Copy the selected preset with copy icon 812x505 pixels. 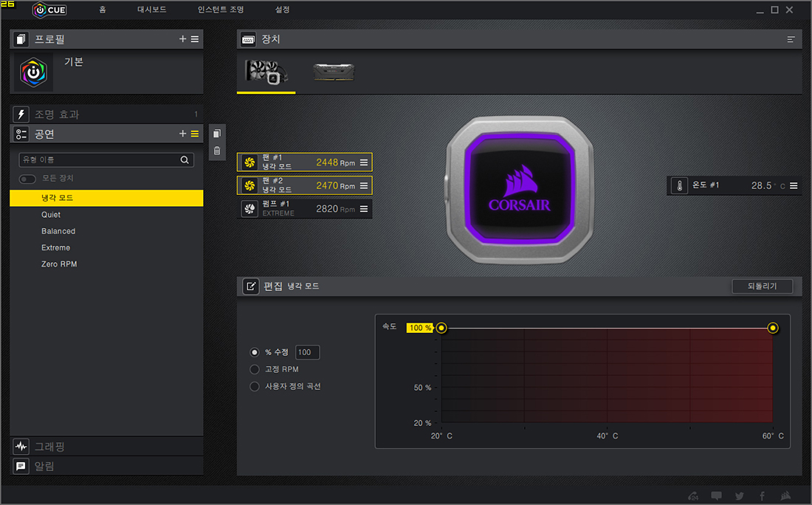tap(217, 134)
